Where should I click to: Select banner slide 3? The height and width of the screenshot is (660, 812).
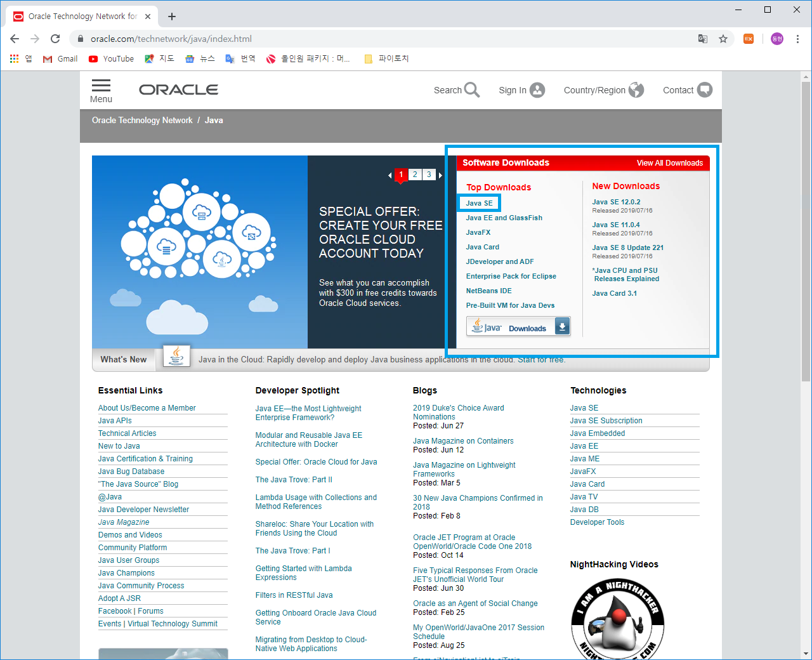(429, 175)
